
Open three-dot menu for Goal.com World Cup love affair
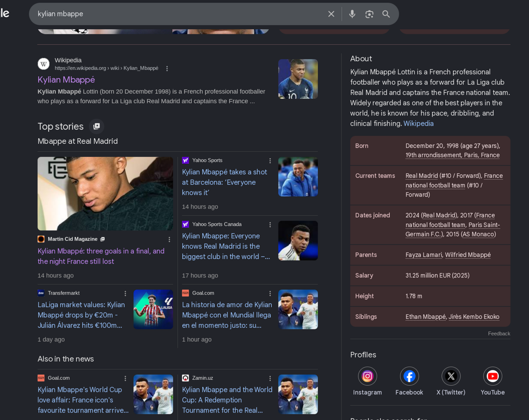pyautogui.click(x=125, y=378)
